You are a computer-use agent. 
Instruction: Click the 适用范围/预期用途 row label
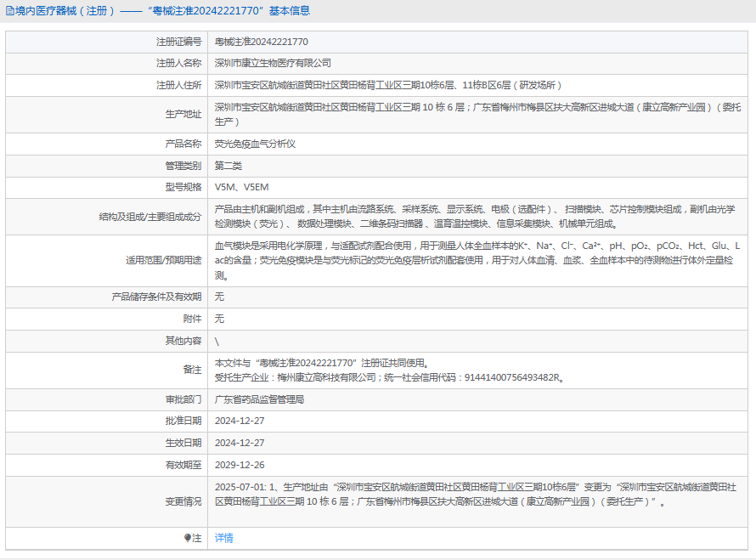pos(163,261)
